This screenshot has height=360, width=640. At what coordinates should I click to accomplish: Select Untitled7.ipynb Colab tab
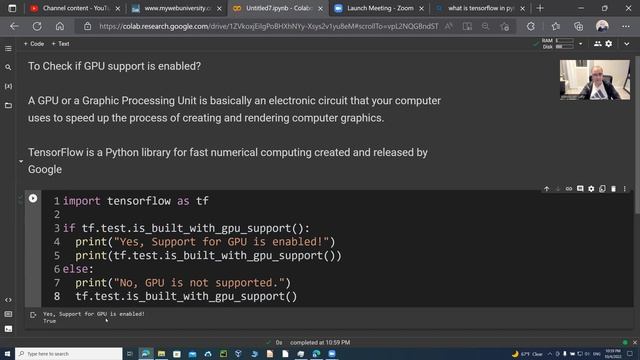[x=279, y=8]
